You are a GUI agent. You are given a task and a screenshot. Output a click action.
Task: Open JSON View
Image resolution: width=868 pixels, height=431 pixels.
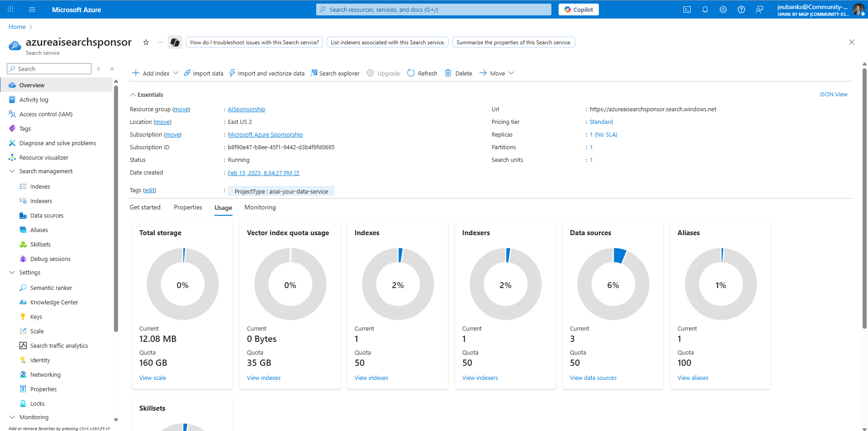833,94
